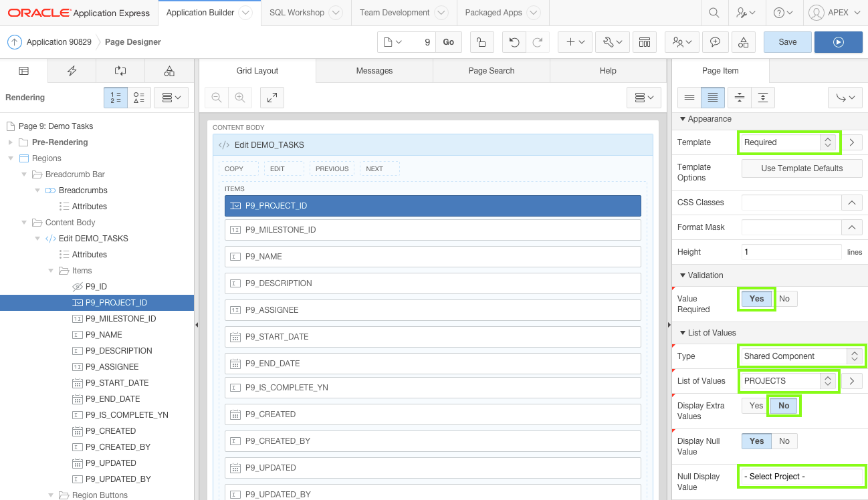Set Display Null Value to No
This screenshot has height=500, width=868.
[x=784, y=441]
